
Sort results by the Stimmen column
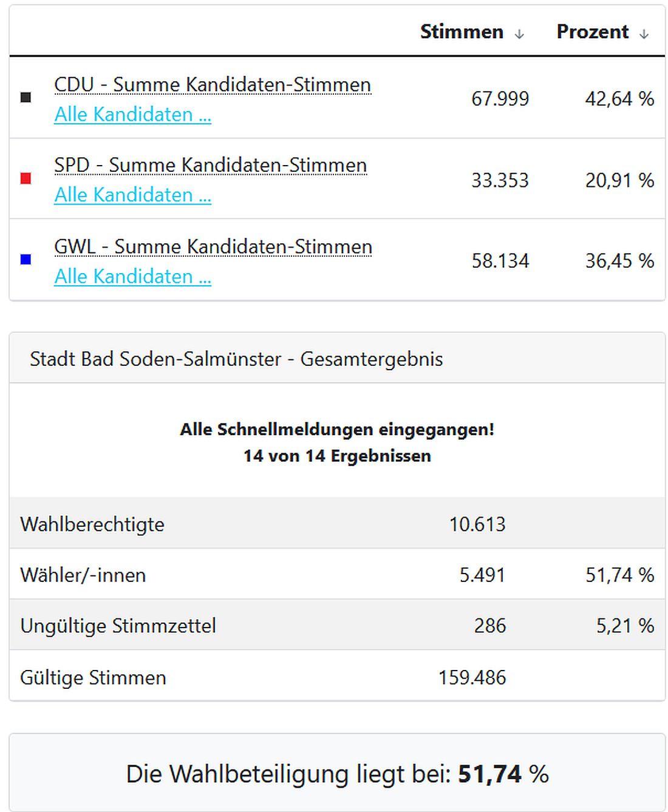(462, 32)
